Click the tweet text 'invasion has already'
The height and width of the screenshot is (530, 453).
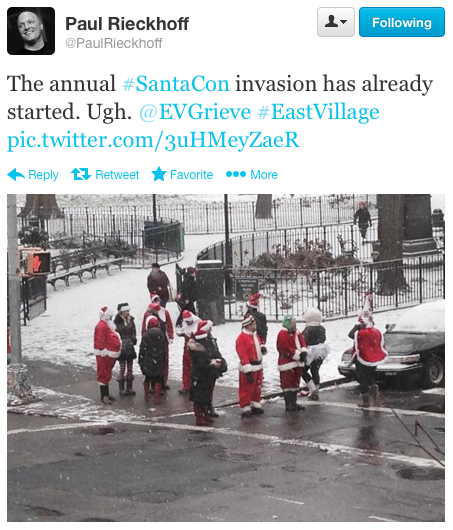coord(334,83)
